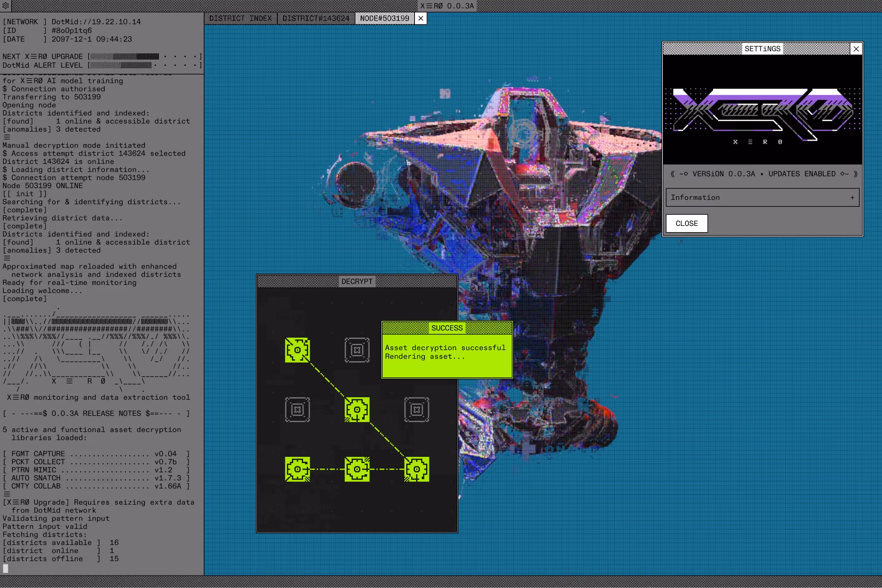Click the "FGMT CAPTURE v0.04" library row
This screenshot has height=588, width=882.
pyautogui.click(x=96, y=454)
